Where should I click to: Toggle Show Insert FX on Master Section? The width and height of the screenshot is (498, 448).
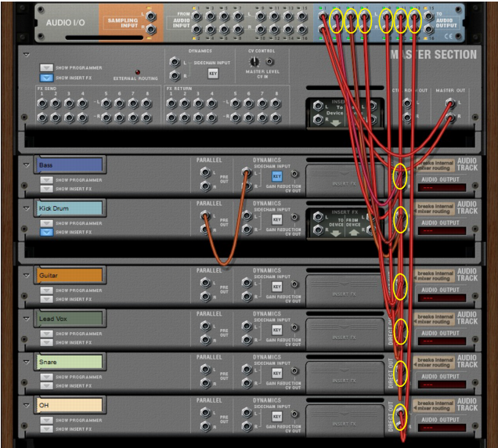pyautogui.click(x=48, y=78)
